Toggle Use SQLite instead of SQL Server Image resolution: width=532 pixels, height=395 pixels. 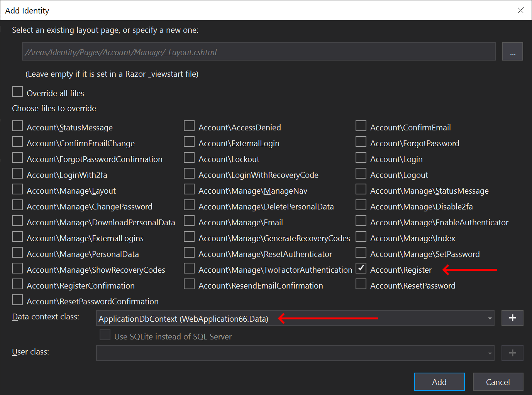105,335
